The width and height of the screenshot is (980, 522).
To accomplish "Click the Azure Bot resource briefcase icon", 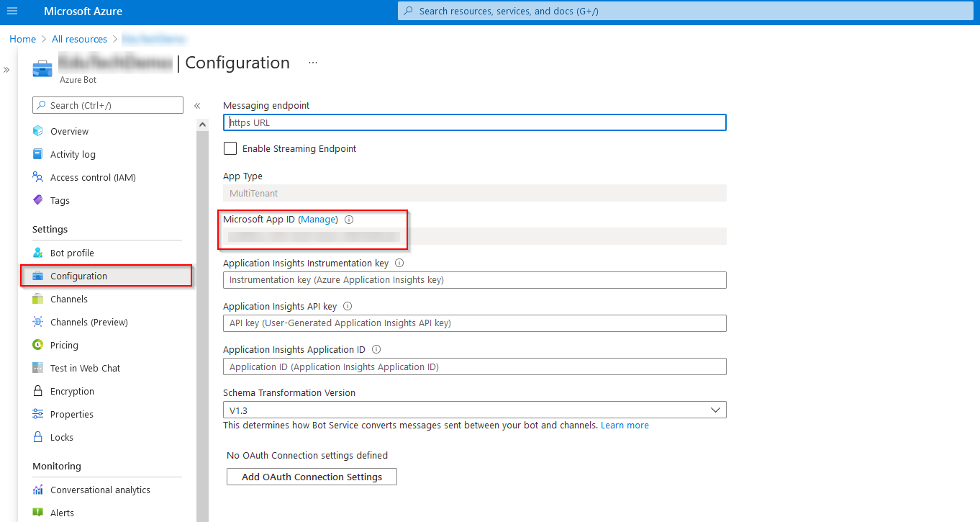I will point(42,69).
